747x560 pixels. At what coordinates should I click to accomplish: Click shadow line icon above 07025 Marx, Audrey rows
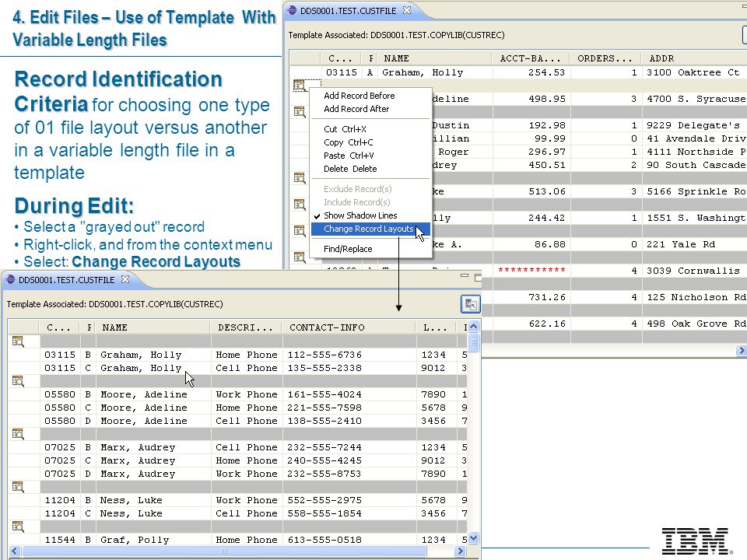tap(18, 434)
